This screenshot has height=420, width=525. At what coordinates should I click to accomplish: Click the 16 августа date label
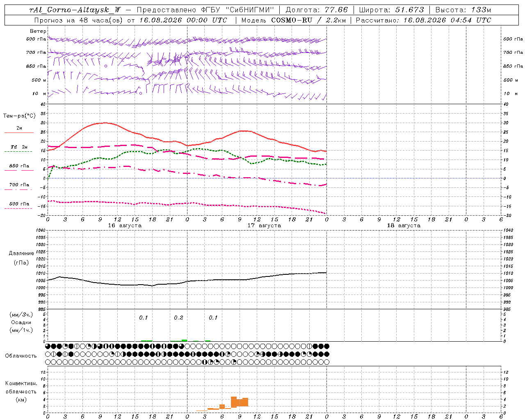125,226
